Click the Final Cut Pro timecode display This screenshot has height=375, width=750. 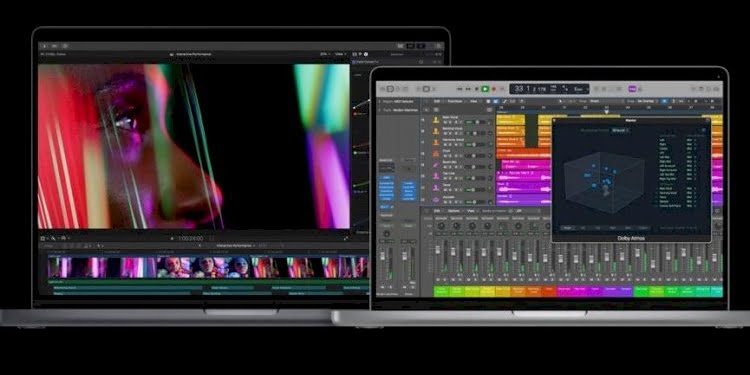coord(190,238)
